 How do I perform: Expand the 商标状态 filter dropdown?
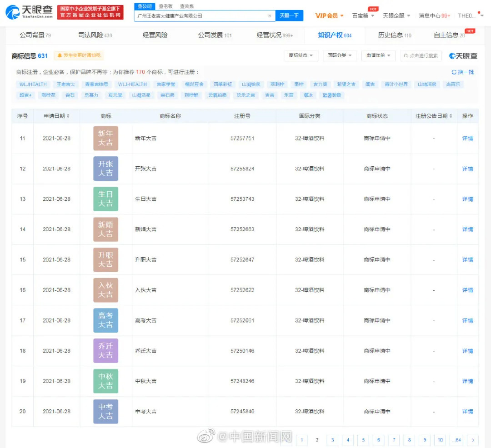[301, 55]
